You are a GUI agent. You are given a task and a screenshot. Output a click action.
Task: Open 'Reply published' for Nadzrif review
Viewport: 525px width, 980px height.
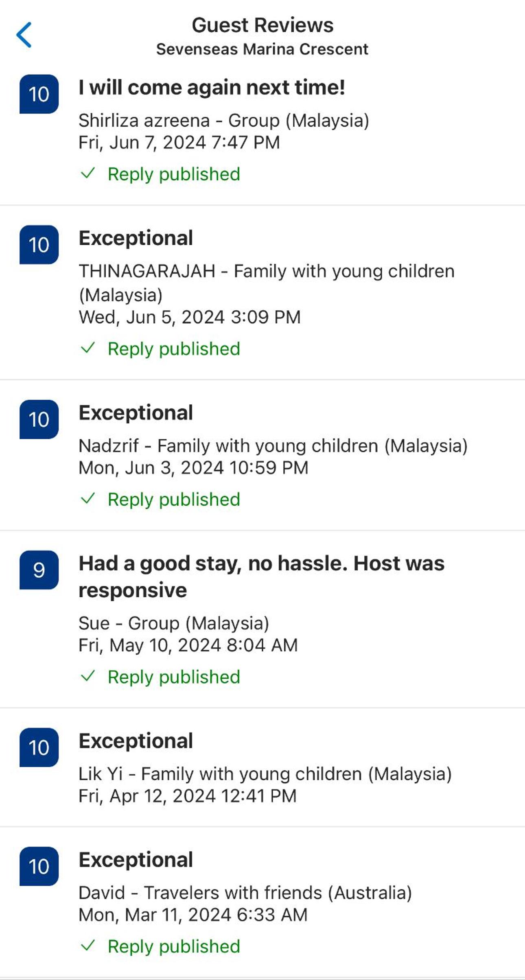pyautogui.click(x=174, y=500)
